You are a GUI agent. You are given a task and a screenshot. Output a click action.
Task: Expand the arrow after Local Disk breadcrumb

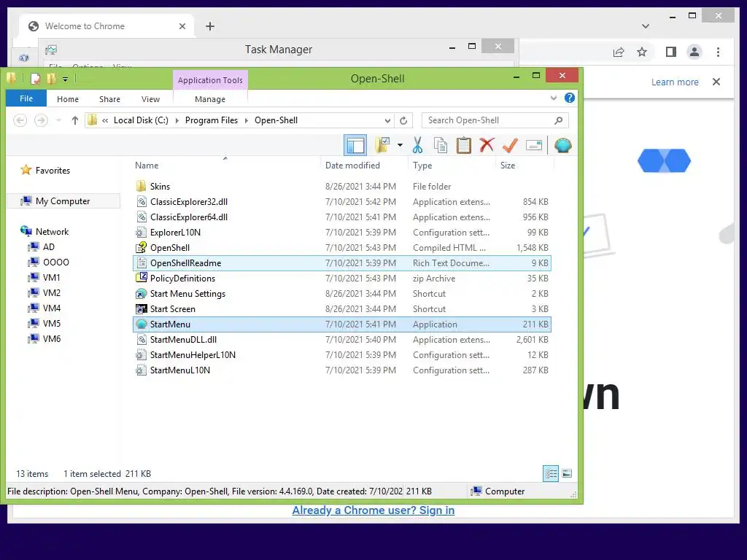click(x=177, y=120)
